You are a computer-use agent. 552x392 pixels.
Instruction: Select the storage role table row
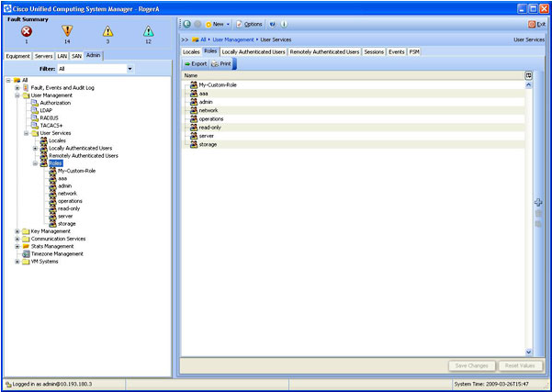pyautogui.click(x=353, y=144)
